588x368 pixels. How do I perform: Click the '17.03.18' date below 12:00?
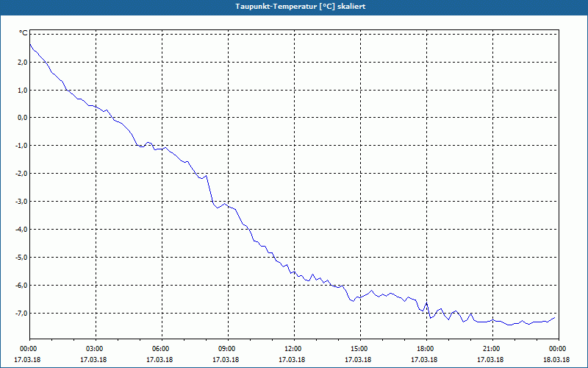(x=292, y=359)
